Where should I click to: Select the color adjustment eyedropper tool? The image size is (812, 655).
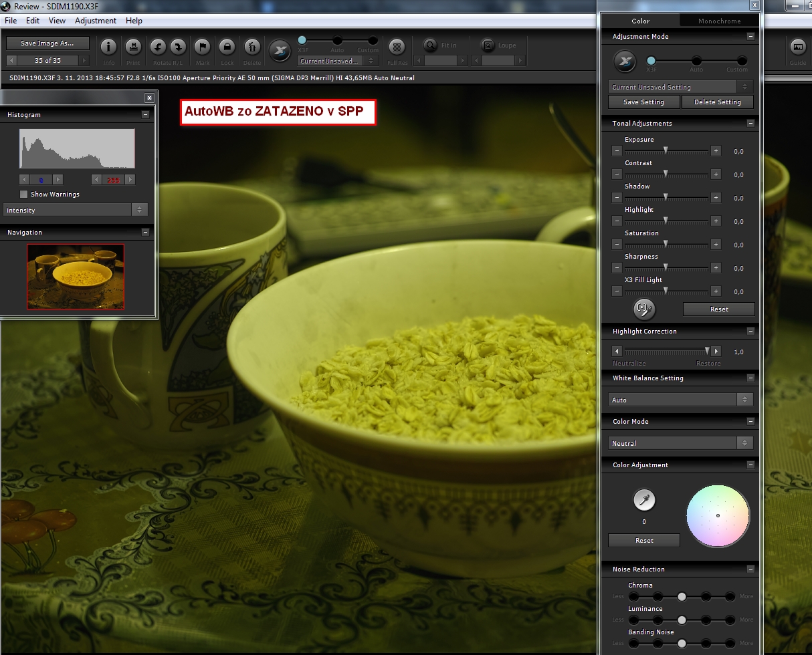click(644, 500)
